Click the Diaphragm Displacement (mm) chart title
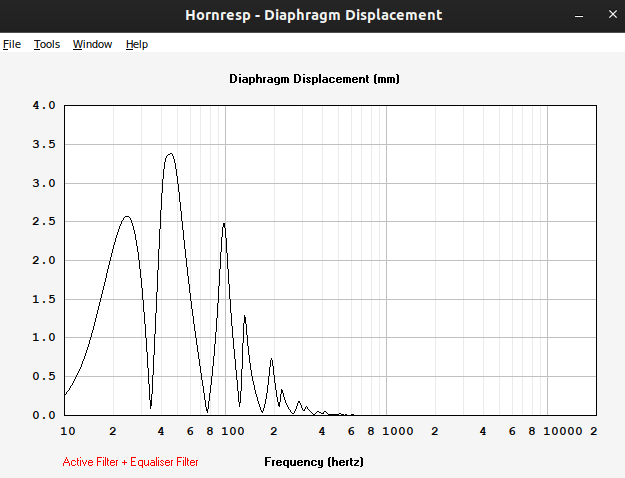625x478 pixels. pos(314,79)
